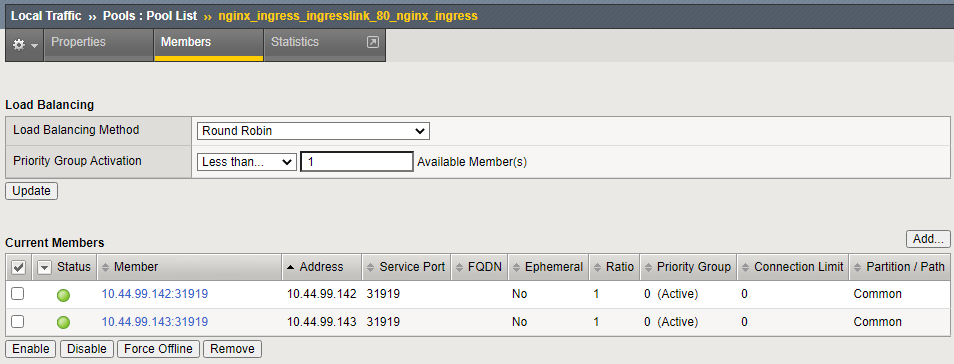Viewport: 954px width, 364px height.
Task: Click the Disable button
Action: click(86, 349)
